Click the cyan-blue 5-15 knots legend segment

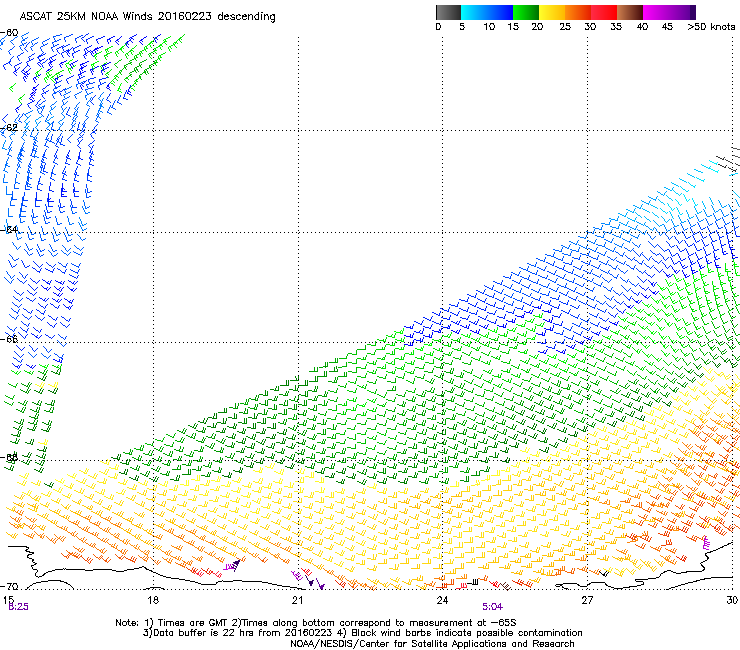click(487, 12)
